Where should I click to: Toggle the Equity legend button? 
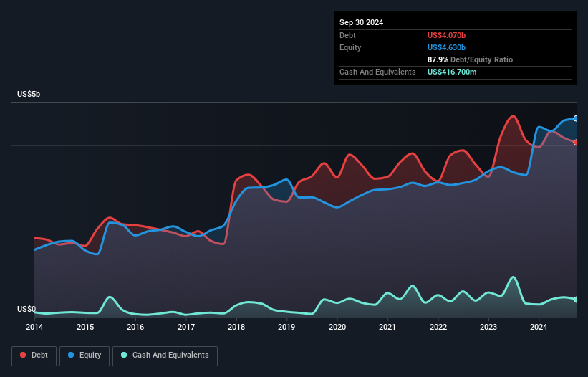coord(85,355)
